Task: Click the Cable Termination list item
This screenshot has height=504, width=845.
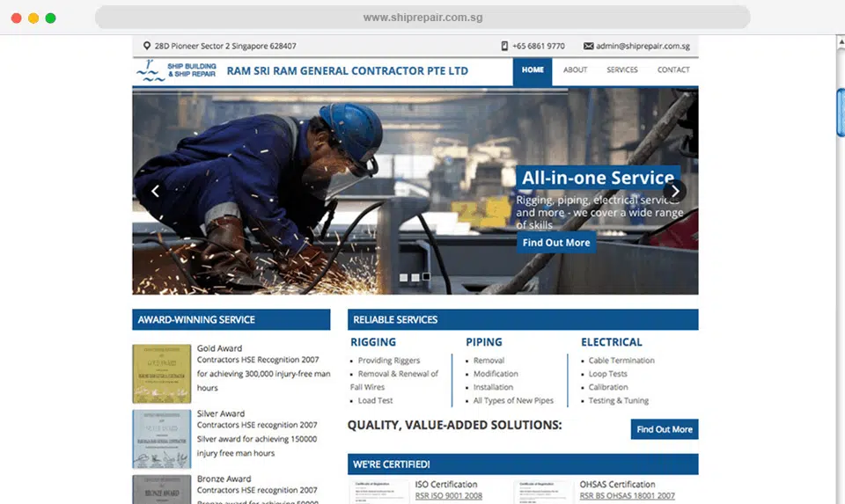Action: (621, 361)
